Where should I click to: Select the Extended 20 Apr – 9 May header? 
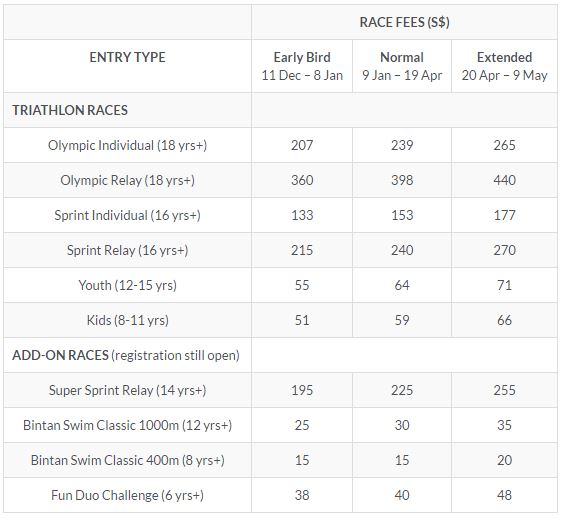point(504,66)
